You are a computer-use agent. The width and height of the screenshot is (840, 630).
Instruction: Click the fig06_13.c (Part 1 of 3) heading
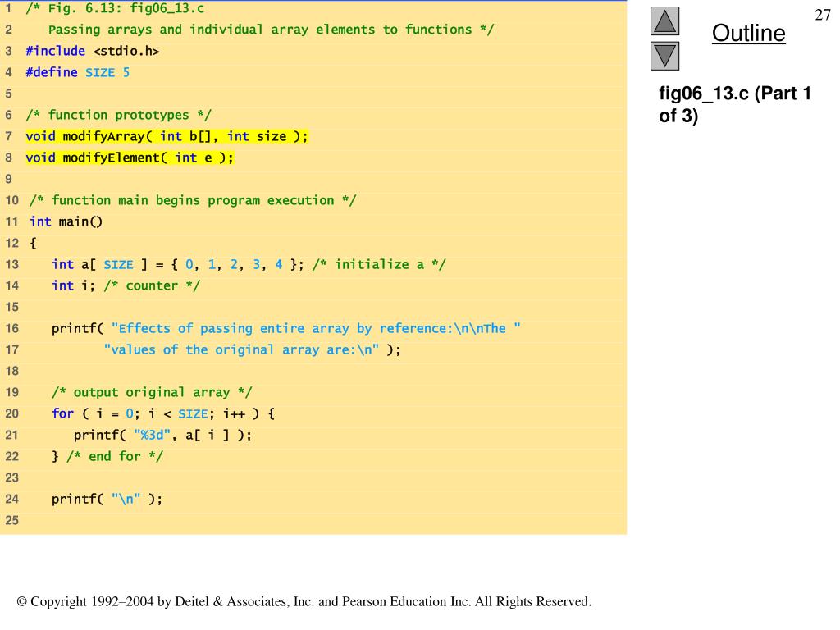pos(734,104)
